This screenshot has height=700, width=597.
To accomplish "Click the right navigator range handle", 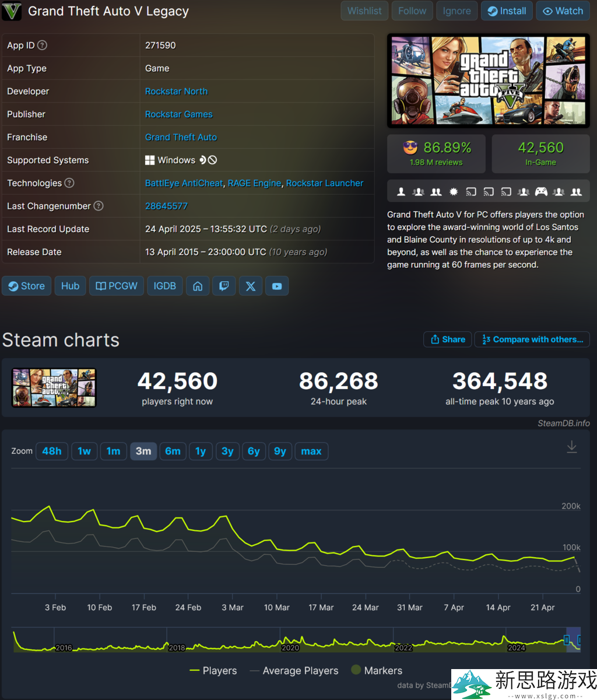I will tap(580, 640).
